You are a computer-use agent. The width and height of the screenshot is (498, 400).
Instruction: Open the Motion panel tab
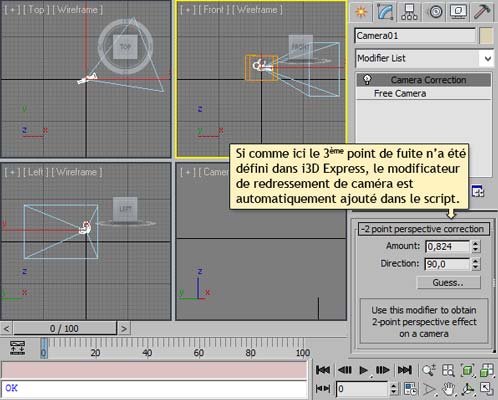click(x=435, y=12)
